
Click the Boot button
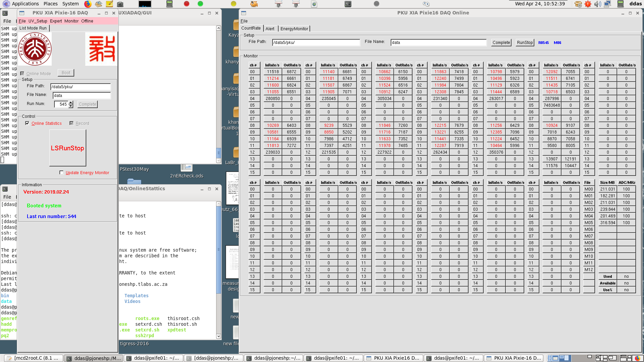click(x=66, y=73)
